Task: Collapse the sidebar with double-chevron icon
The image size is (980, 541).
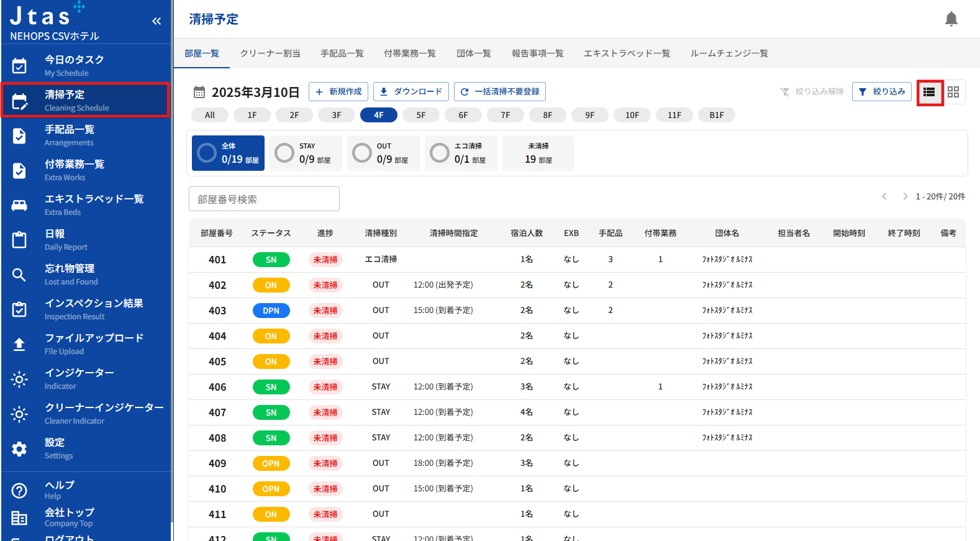Action: click(157, 21)
